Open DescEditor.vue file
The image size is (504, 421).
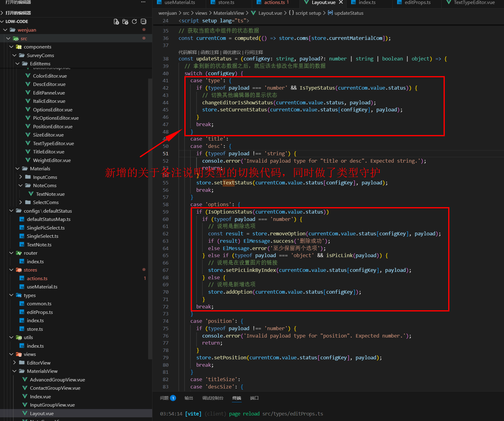(x=49, y=84)
